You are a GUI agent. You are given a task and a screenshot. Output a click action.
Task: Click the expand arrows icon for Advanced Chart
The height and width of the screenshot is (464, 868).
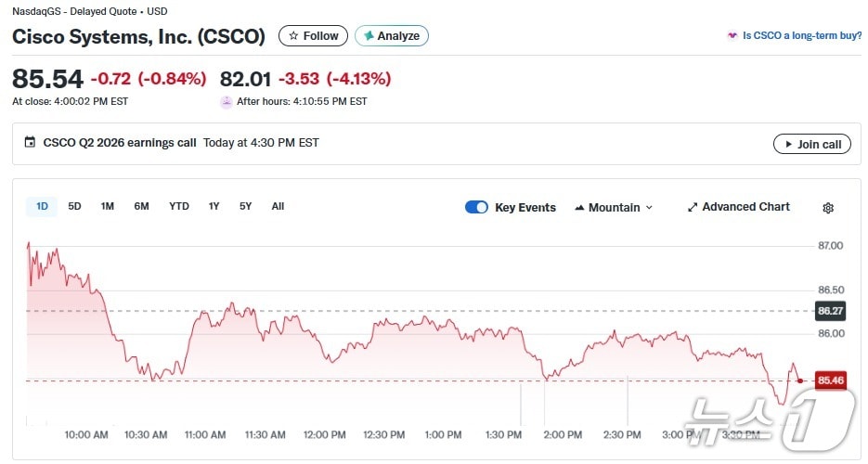pos(692,207)
